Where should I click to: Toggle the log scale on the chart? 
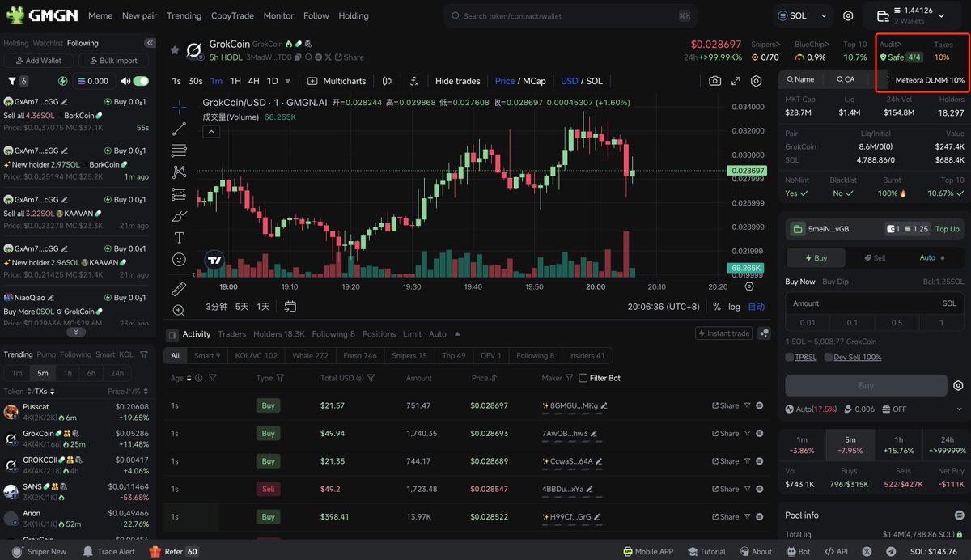[734, 307]
